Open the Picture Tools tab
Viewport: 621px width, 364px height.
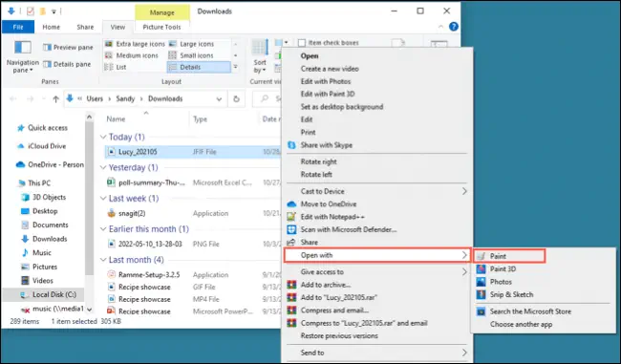[161, 27]
